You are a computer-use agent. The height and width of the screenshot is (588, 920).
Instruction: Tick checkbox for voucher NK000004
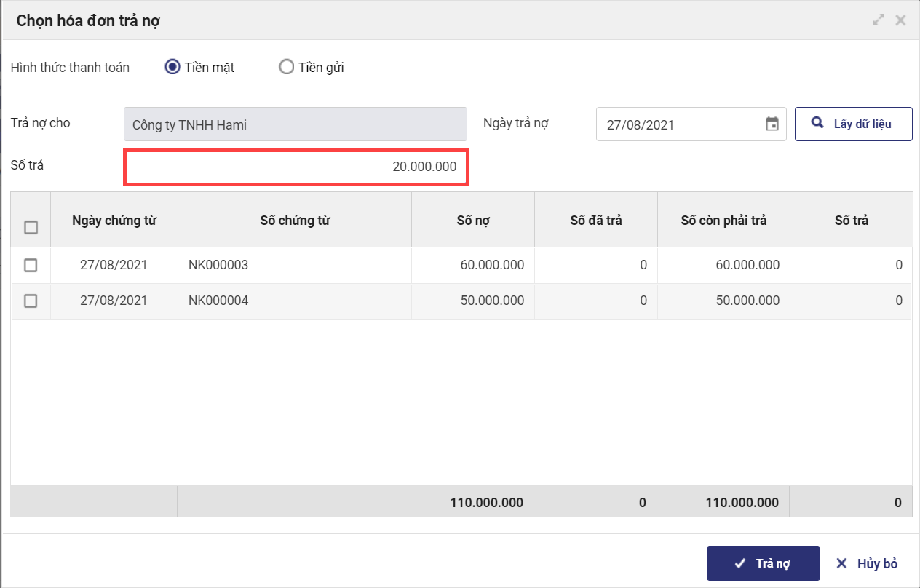pos(31,301)
